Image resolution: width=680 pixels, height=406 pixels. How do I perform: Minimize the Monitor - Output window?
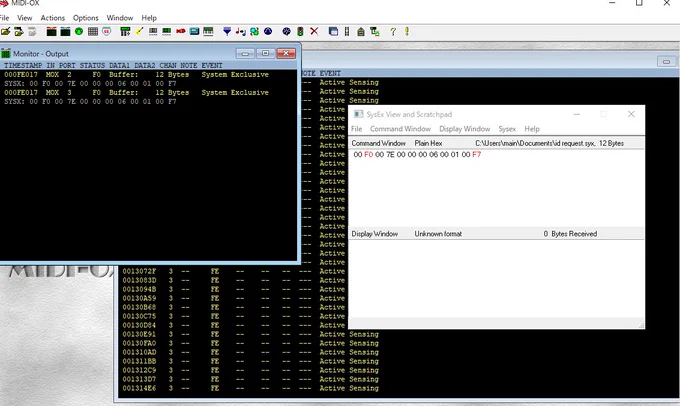(x=245, y=53)
